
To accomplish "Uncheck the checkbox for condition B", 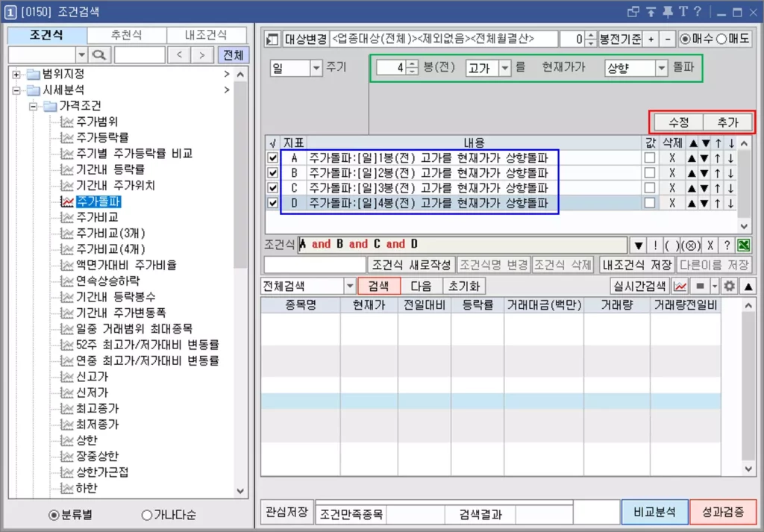I will [x=273, y=173].
